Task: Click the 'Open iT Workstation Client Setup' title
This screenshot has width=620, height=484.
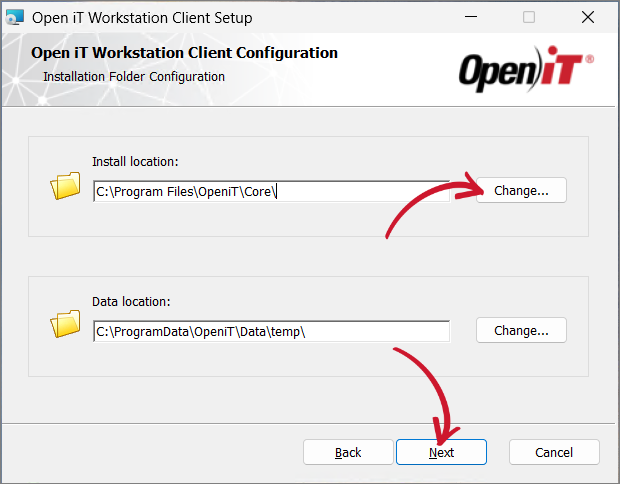Action: click(142, 18)
